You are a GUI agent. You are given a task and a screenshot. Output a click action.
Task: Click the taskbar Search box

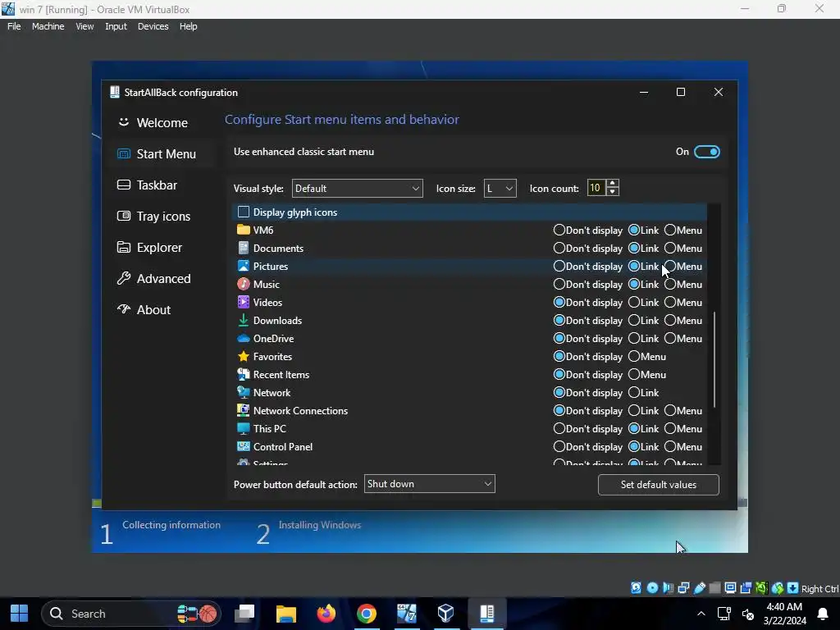130,614
